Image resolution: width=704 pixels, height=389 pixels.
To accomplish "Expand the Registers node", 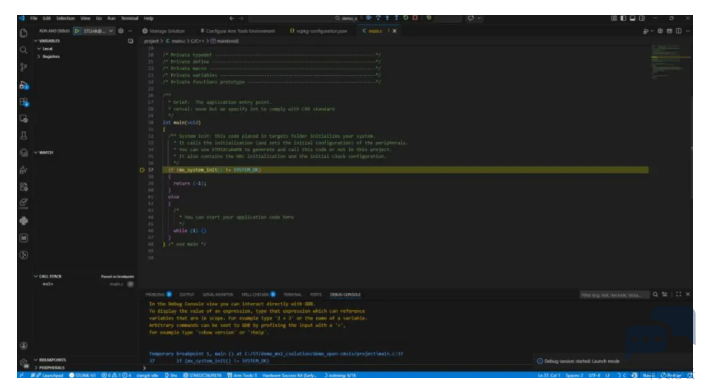I will (x=49, y=57).
